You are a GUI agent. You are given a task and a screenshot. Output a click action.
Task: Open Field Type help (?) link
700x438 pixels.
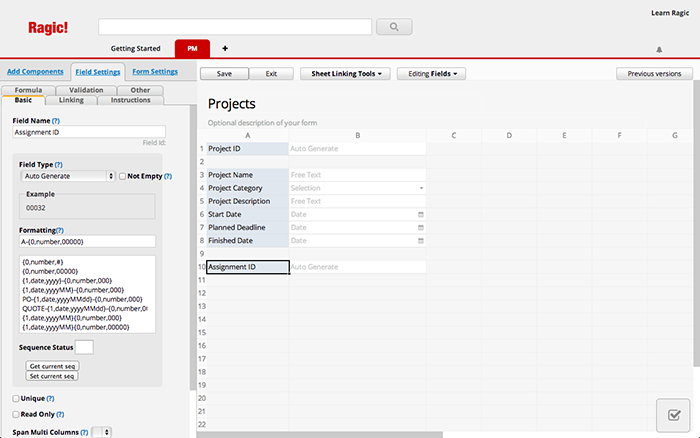click(58, 165)
